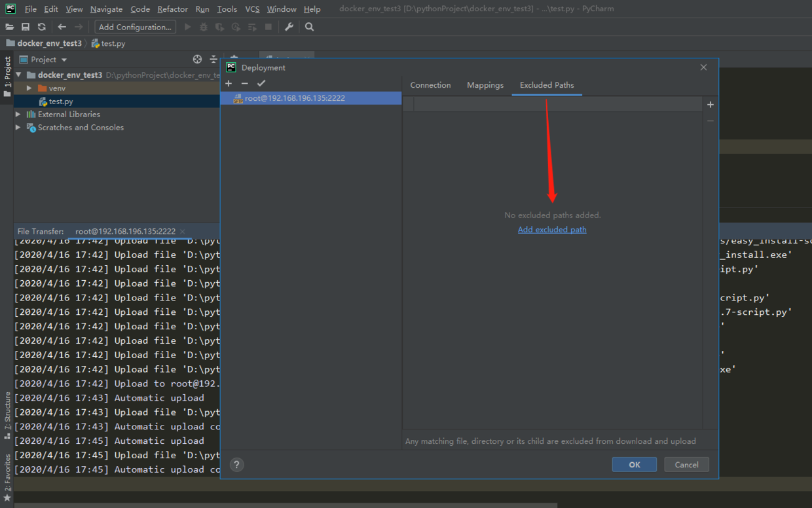This screenshot has height=508, width=812.
Task: Switch to the Connection tab
Action: (430, 85)
